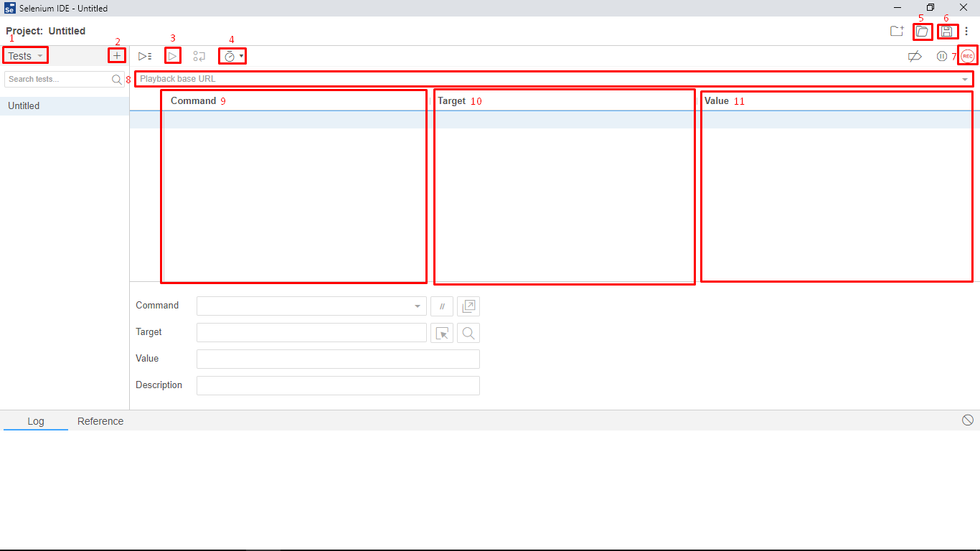Open the Tests panel dropdown
Viewport: 980px width, 551px height.
[x=25, y=55]
